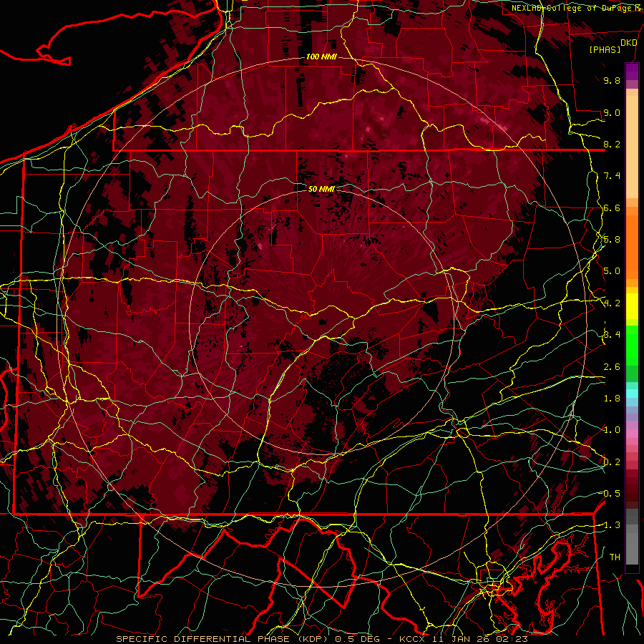The height and width of the screenshot is (644, 644).
Task: Click the [PHAS] legend label
Action: (x=605, y=50)
